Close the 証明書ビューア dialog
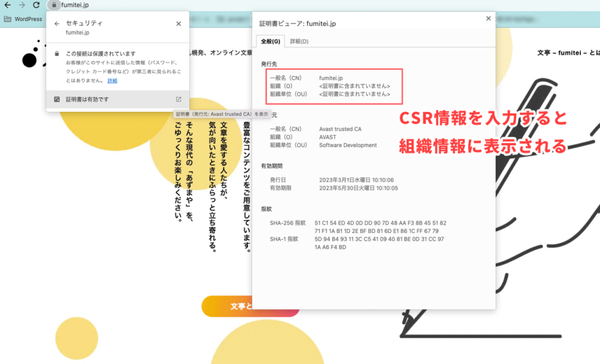600x364 pixels. [488, 18]
